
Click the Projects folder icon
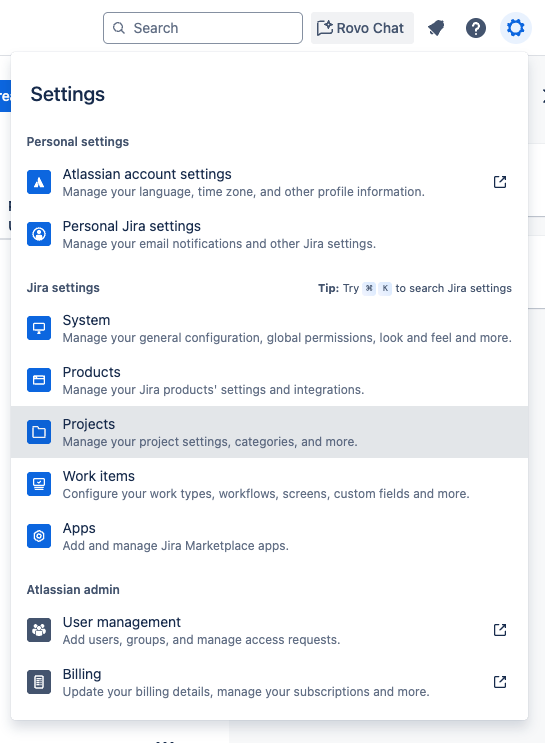39,432
